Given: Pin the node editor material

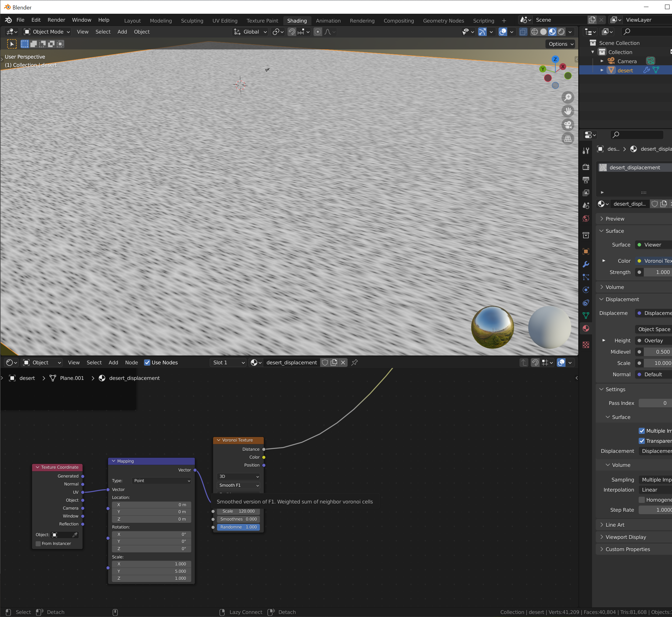Looking at the screenshot, I should tap(355, 362).
